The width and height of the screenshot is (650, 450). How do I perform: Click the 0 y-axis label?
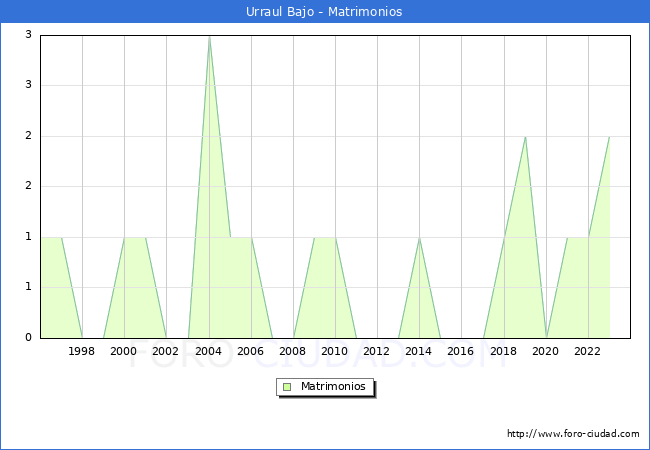28,338
